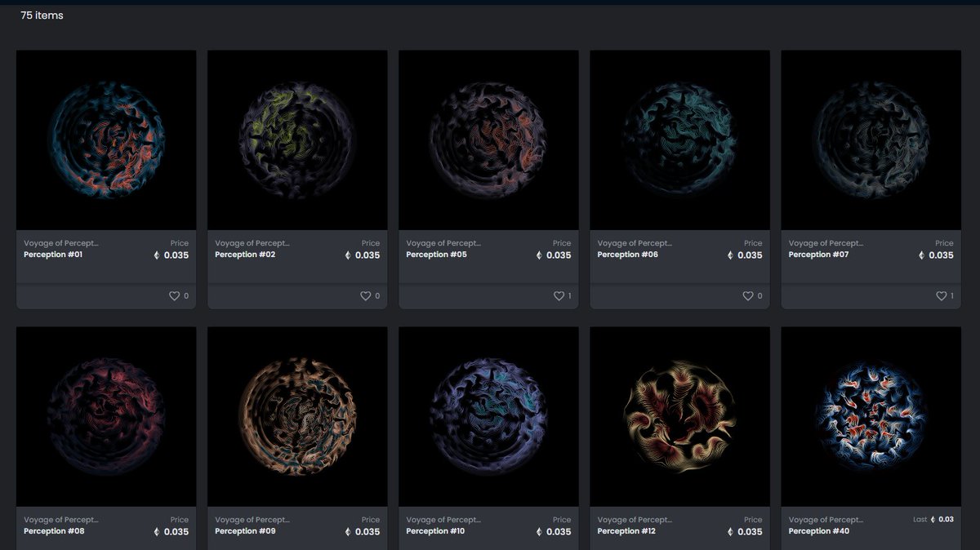980x550 pixels.
Task: Click the "75 items" count label
Action: pyautogui.click(x=42, y=16)
